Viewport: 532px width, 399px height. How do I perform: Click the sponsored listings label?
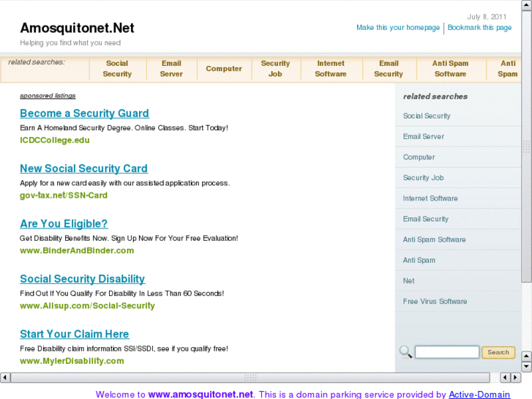point(48,96)
